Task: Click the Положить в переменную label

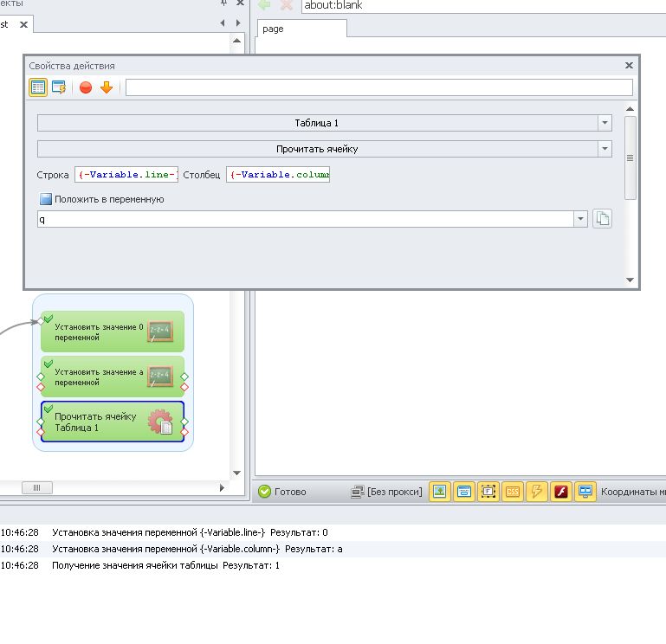Action: [109, 199]
